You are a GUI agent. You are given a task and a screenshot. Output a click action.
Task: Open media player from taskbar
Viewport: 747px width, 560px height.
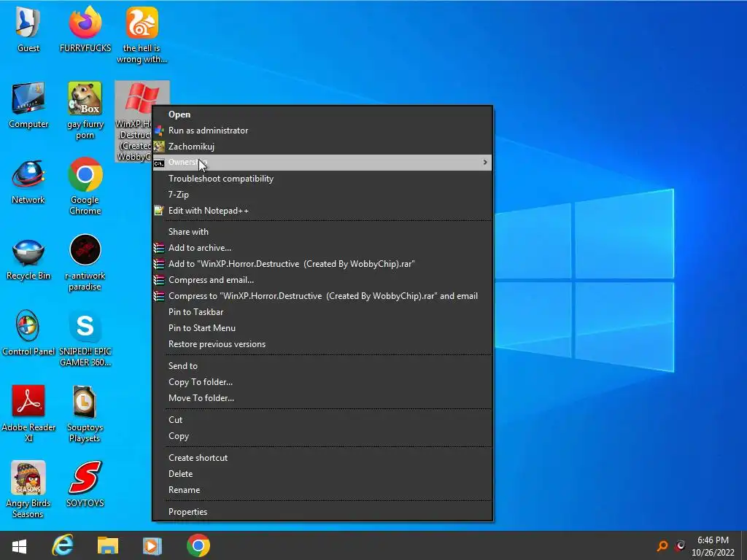click(x=152, y=545)
